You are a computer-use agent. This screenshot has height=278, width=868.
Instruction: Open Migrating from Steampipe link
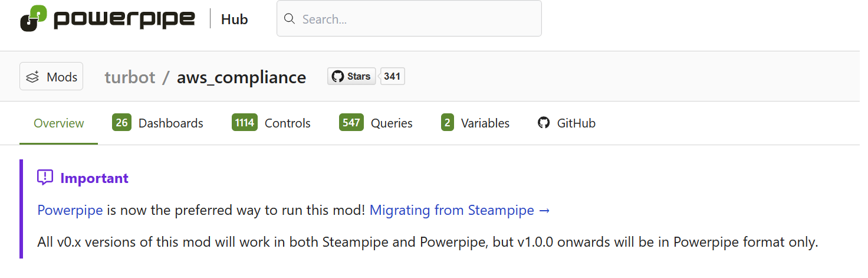(459, 210)
